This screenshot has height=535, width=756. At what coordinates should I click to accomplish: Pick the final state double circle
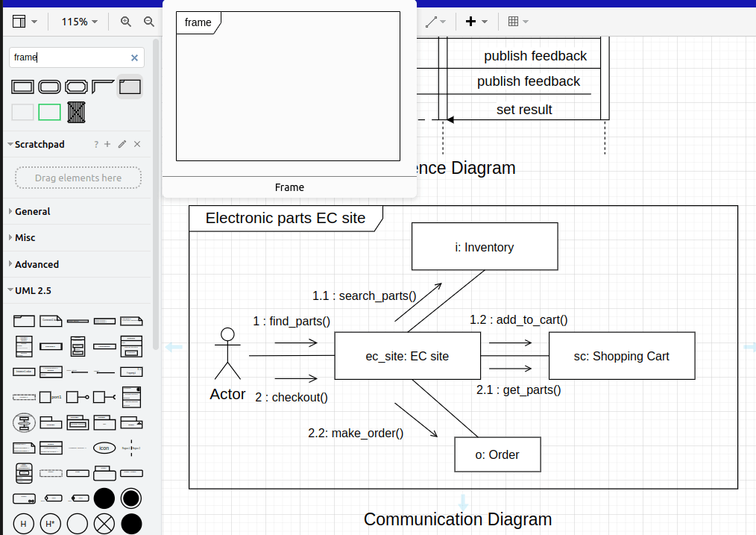131,498
